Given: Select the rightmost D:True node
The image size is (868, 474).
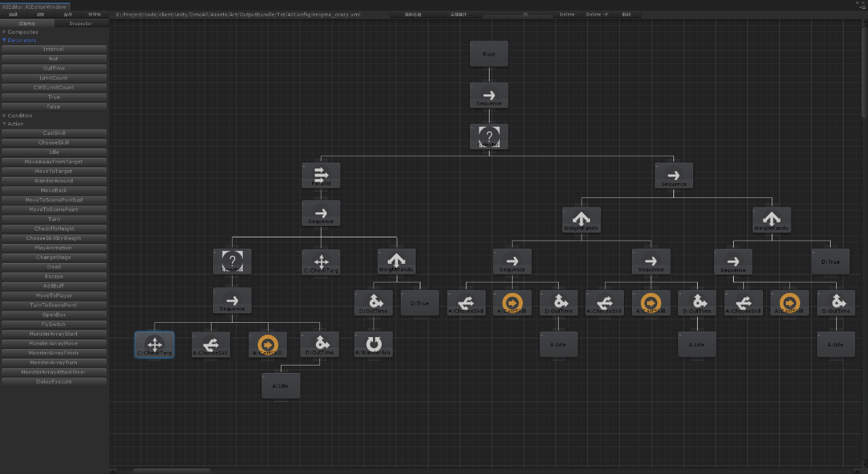Looking at the screenshot, I should click(x=831, y=261).
